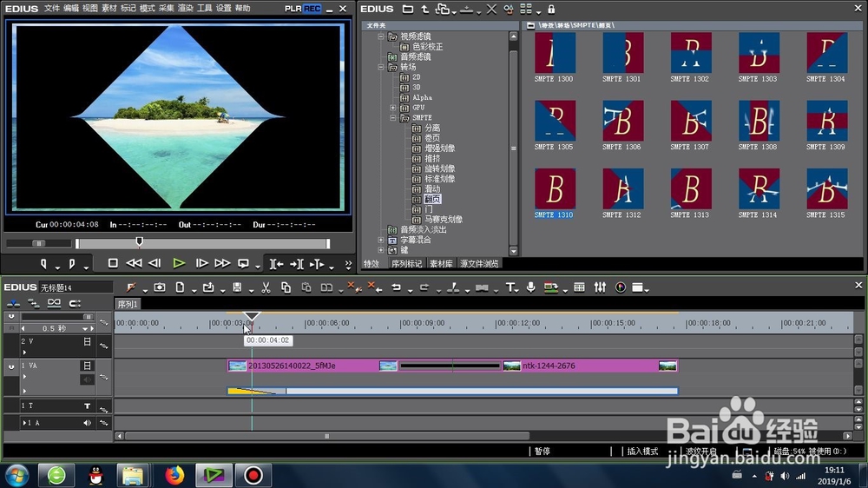
Task: Switch to the 序列标记 tab
Action: [407, 264]
